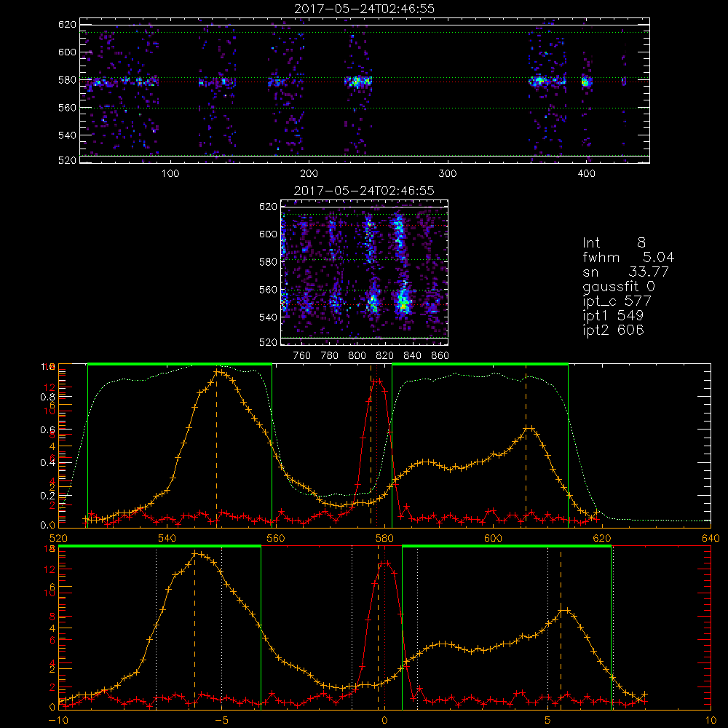Click x-axis label 400 on top spectrogram
Viewport: 728px width, 728px height.
[586, 174]
